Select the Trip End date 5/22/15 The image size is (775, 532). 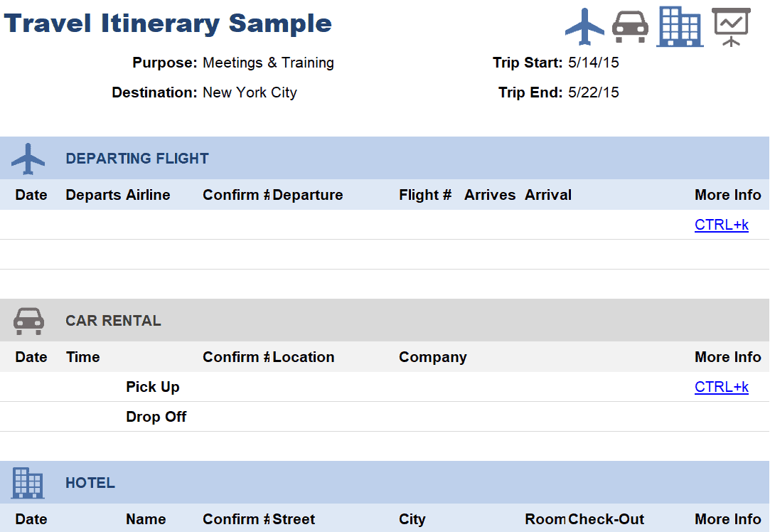pyautogui.click(x=593, y=92)
